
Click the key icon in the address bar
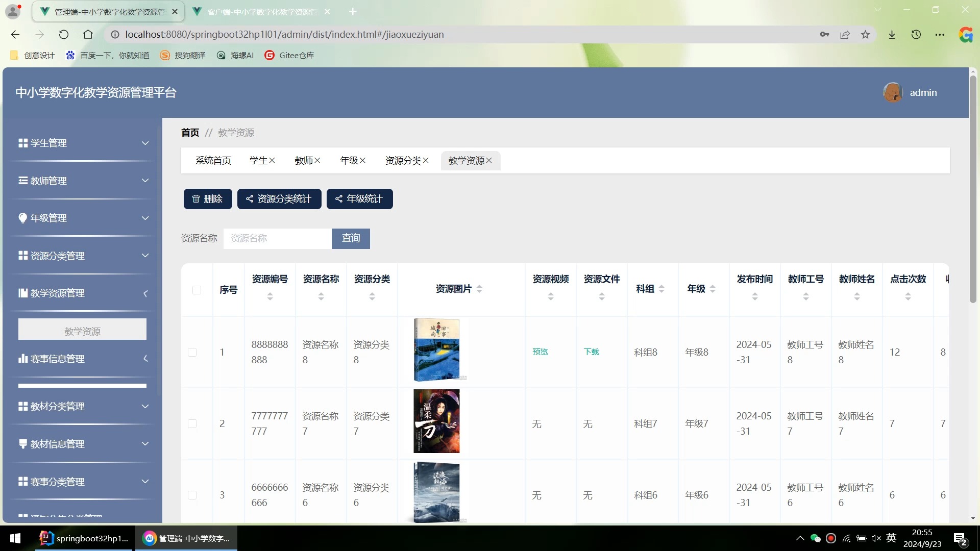click(825, 34)
